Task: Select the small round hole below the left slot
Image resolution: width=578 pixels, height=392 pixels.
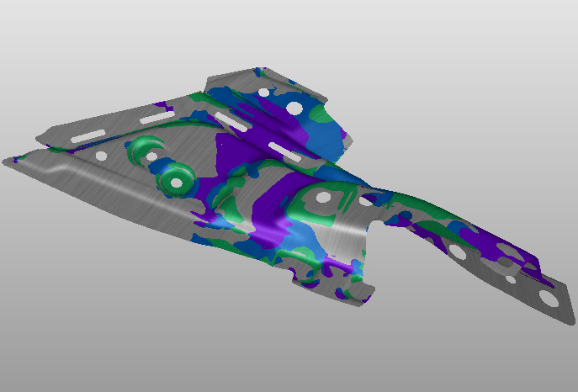Action: tap(101, 156)
